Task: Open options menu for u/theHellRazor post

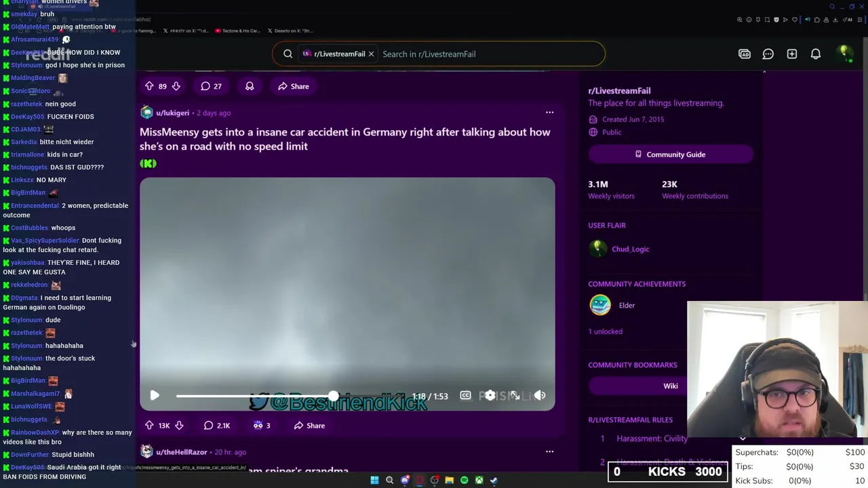Action: pos(550,451)
